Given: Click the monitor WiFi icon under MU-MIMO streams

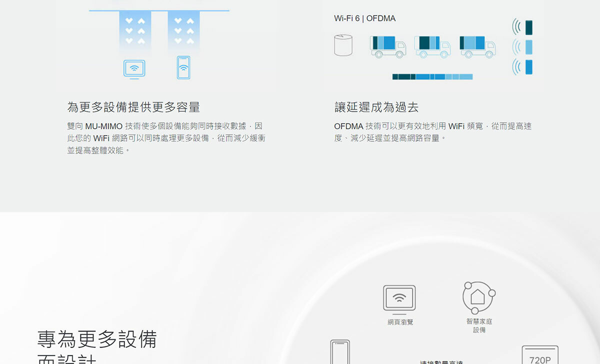Looking at the screenshot, I should pos(134,69).
